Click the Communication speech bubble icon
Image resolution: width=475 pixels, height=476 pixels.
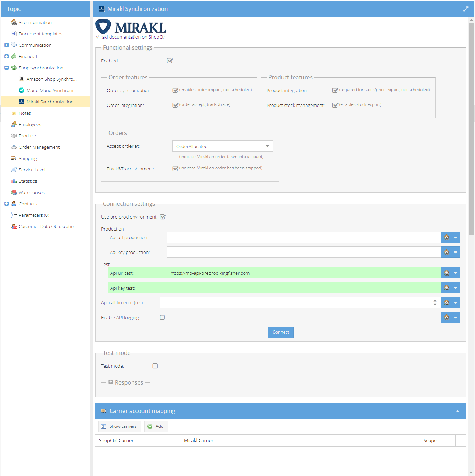coord(14,45)
